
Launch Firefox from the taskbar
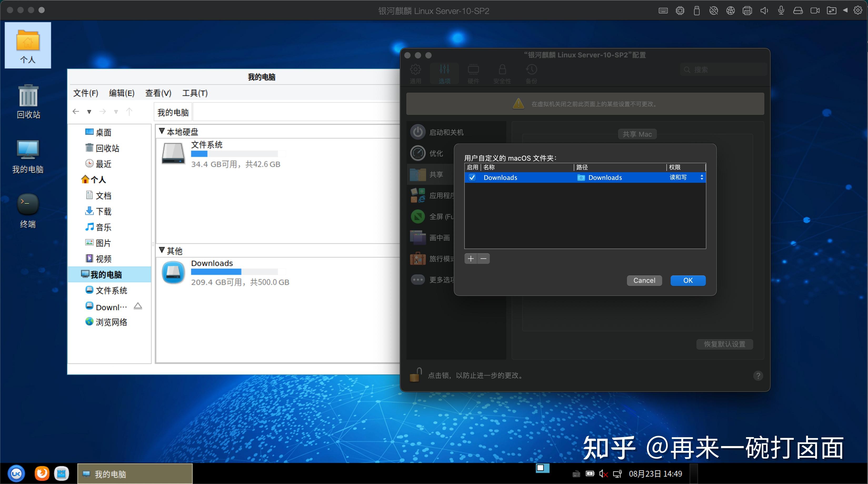(42, 473)
